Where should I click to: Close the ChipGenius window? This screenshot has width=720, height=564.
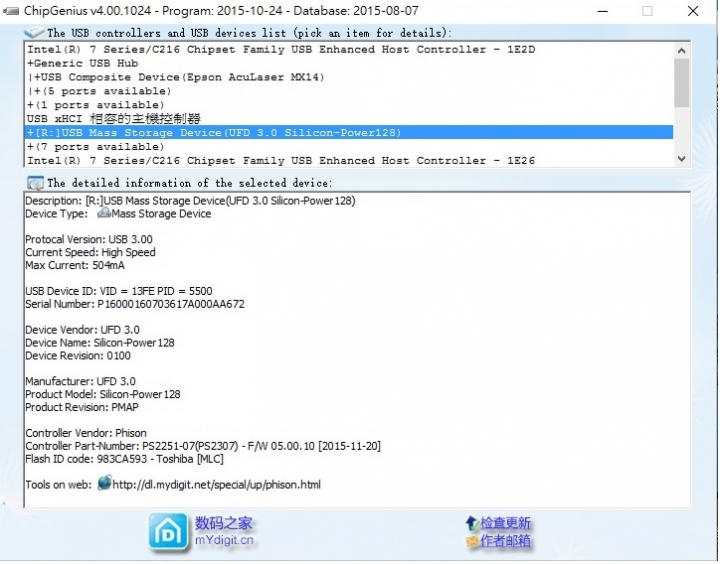(693, 11)
